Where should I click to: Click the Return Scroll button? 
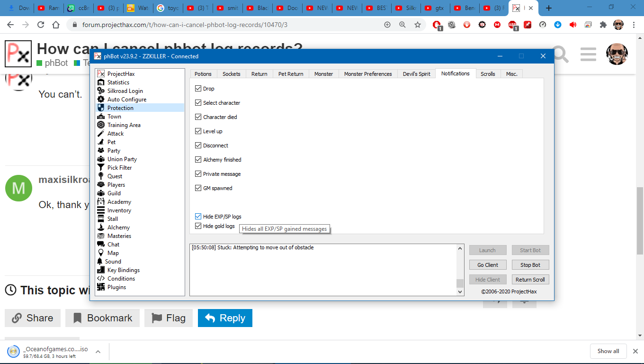click(x=530, y=280)
